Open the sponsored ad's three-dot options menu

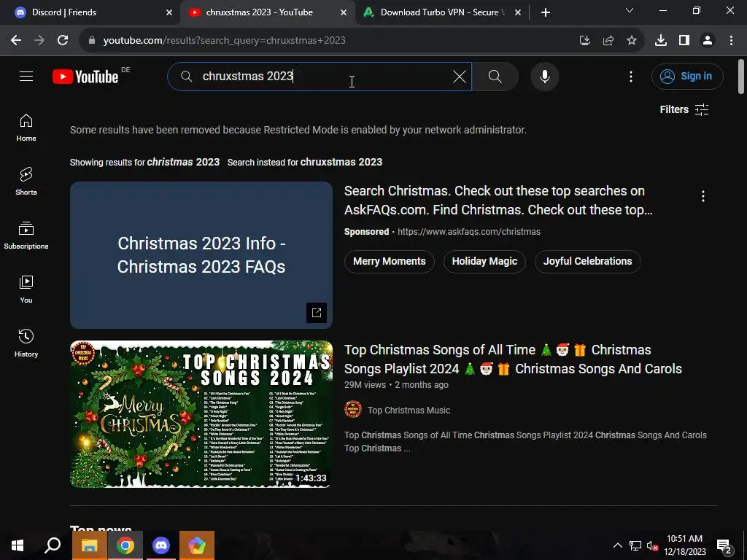coord(703,196)
